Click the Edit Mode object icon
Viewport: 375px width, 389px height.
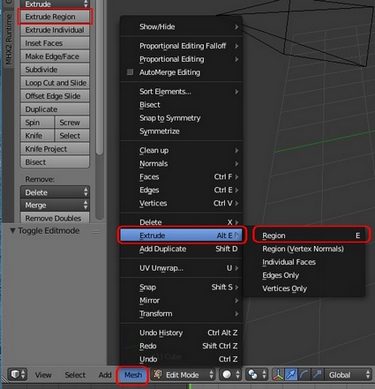(x=157, y=375)
